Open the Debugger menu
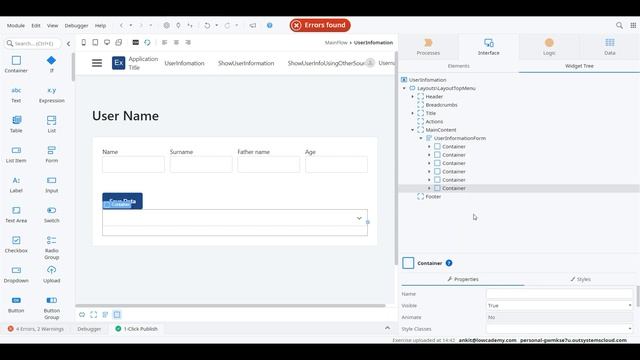 pyautogui.click(x=76, y=25)
